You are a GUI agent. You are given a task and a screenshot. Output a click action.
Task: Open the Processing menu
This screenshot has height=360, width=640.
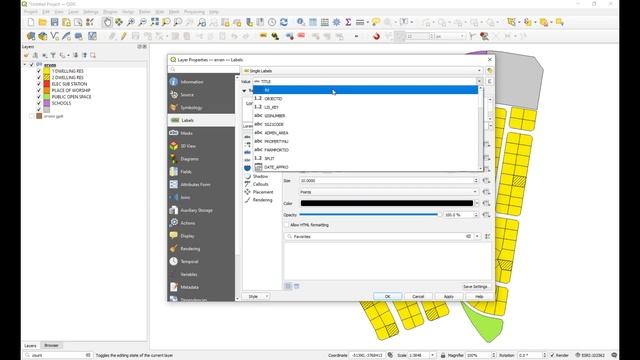pos(194,12)
